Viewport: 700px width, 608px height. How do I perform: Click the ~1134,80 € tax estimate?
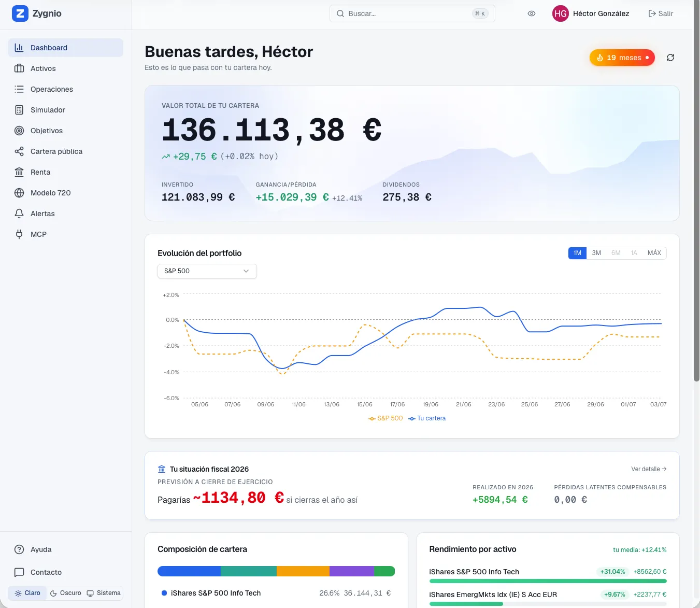pos(238,498)
